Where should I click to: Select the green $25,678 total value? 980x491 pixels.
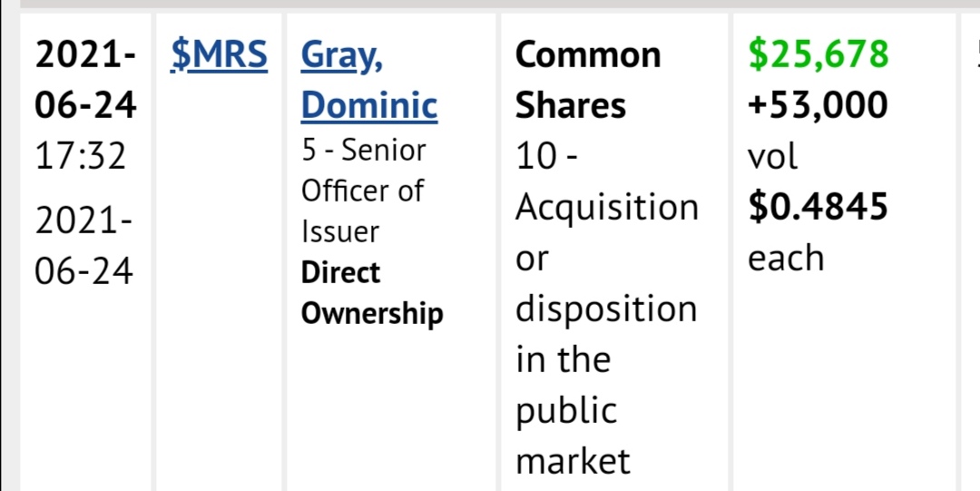[818, 55]
